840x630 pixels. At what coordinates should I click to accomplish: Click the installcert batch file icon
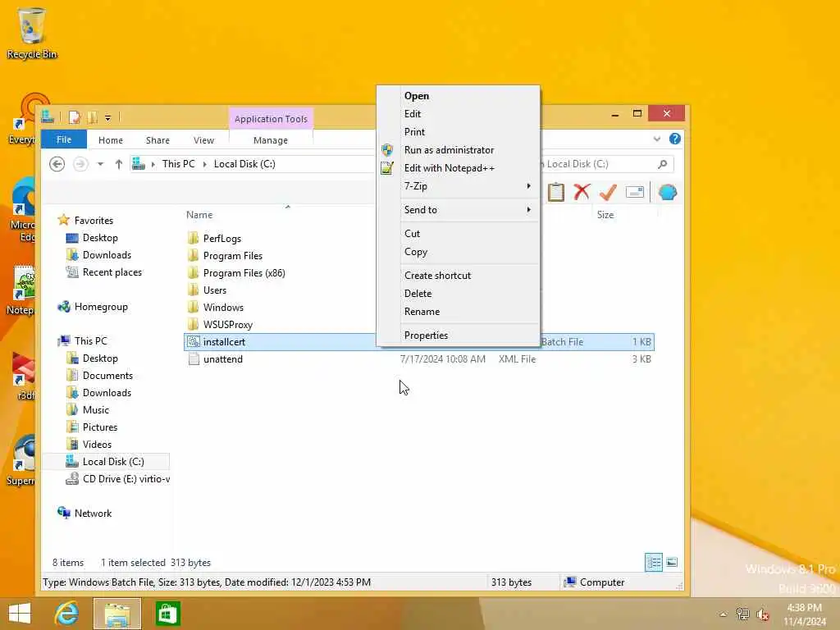194,342
